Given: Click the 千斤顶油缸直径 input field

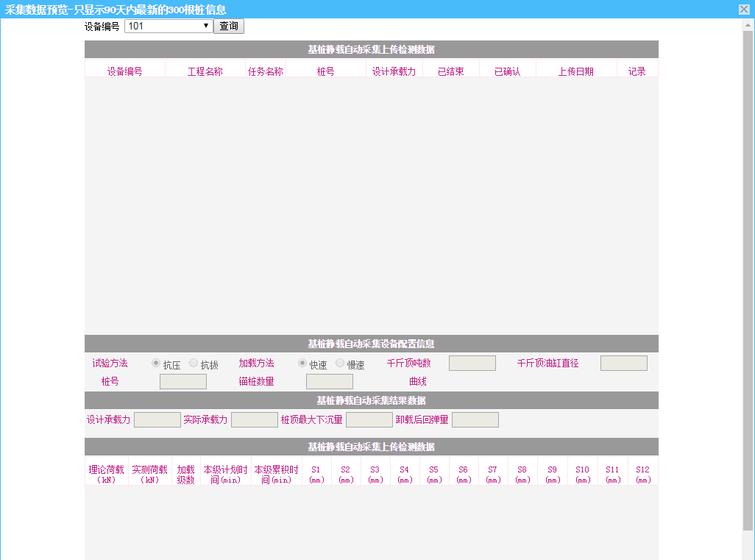Looking at the screenshot, I should (623, 364).
